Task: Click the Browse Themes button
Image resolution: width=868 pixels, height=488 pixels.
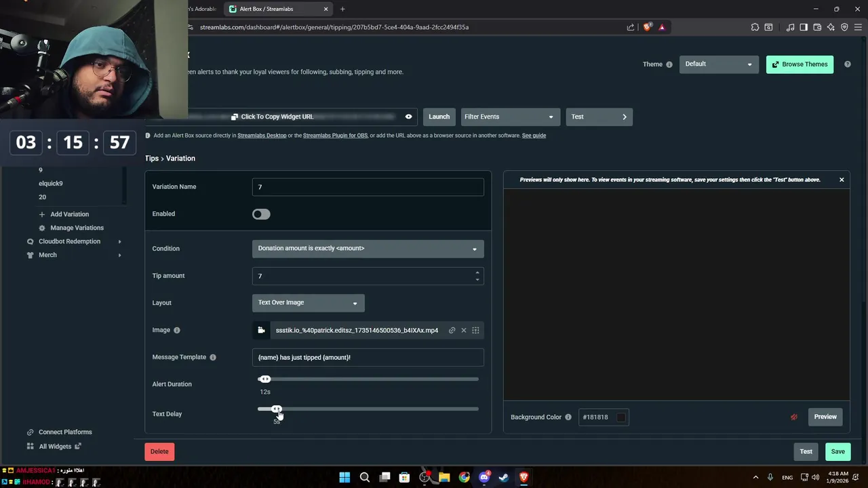Action: pos(800,64)
